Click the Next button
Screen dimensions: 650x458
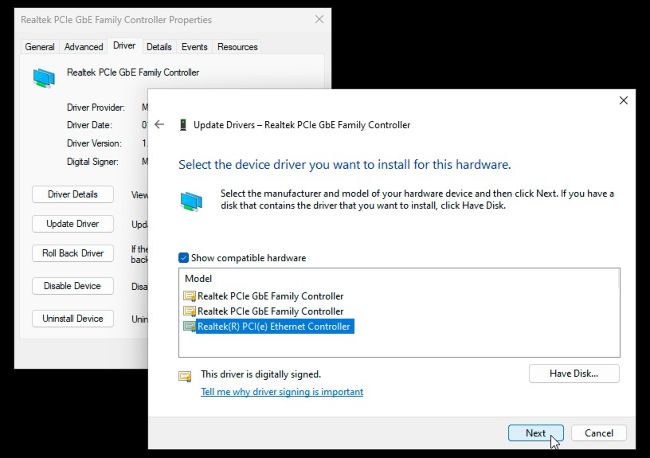click(536, 433)
